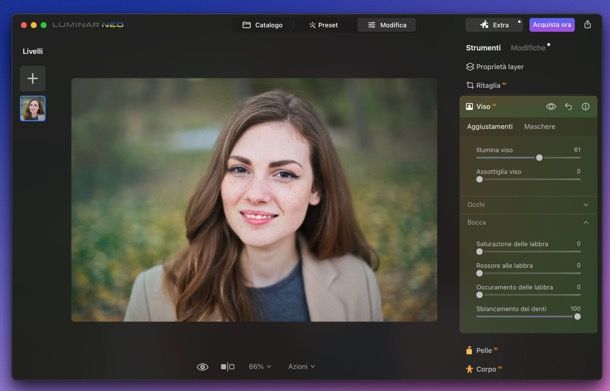
Task: Toggle Viso tool visibility eye
Action: 551,107
